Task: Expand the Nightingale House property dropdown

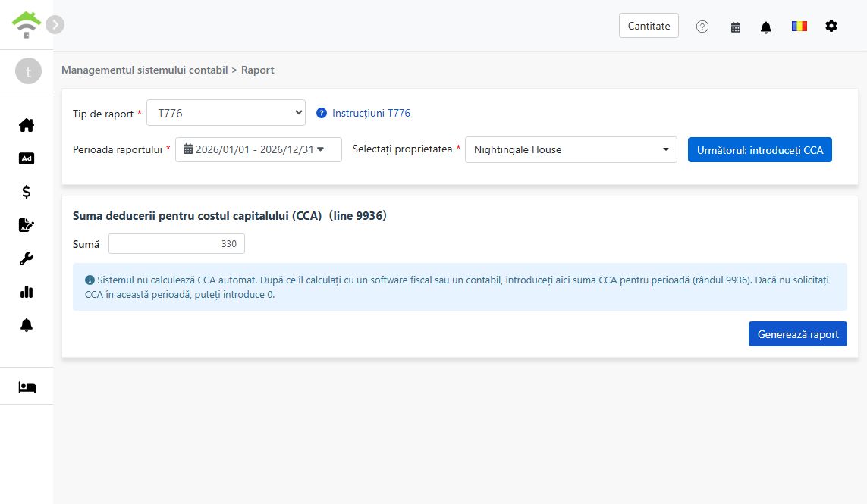Action: pos(570,150)
